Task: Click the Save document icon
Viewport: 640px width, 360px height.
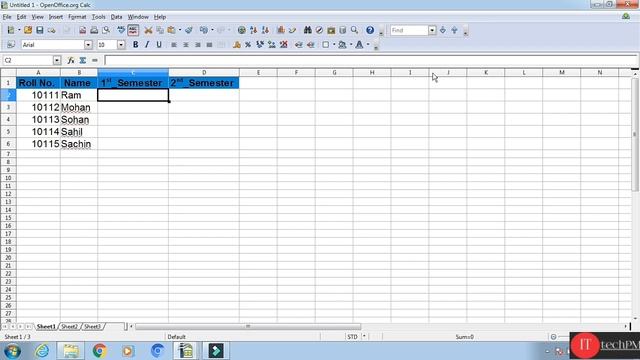Action: point(40,30)
